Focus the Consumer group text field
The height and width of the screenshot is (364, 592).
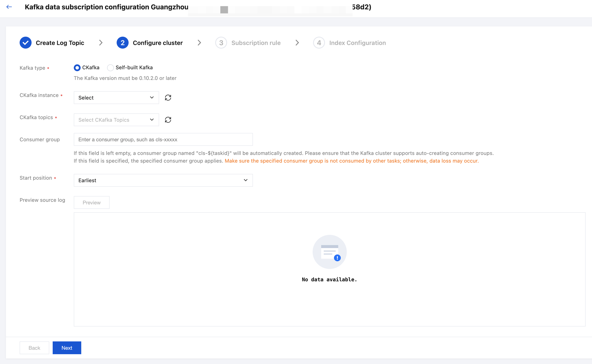(163, 139)
